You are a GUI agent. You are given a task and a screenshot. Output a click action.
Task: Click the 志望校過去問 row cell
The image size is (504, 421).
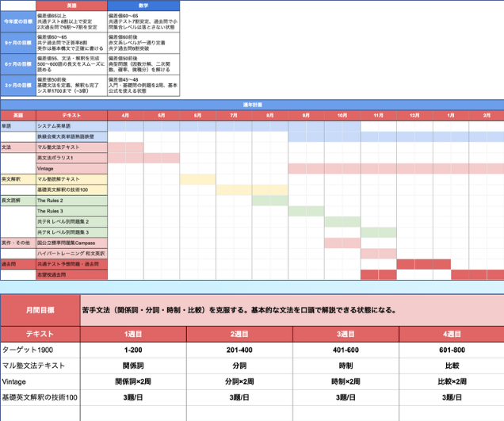point(71,274)
